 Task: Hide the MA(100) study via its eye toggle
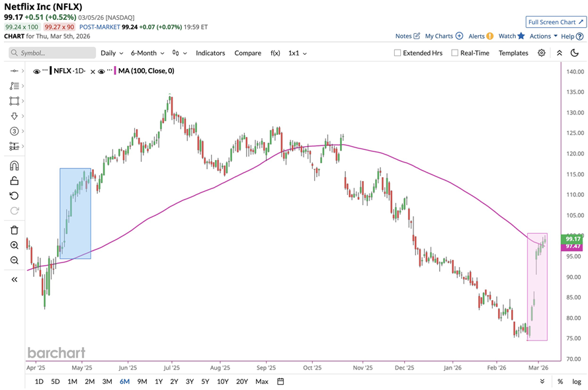(x=103, y=71)
